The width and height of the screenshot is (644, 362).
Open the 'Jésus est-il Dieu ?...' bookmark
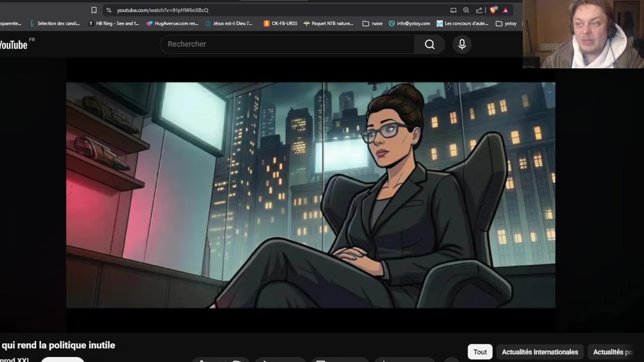click(x=229, y=23)
